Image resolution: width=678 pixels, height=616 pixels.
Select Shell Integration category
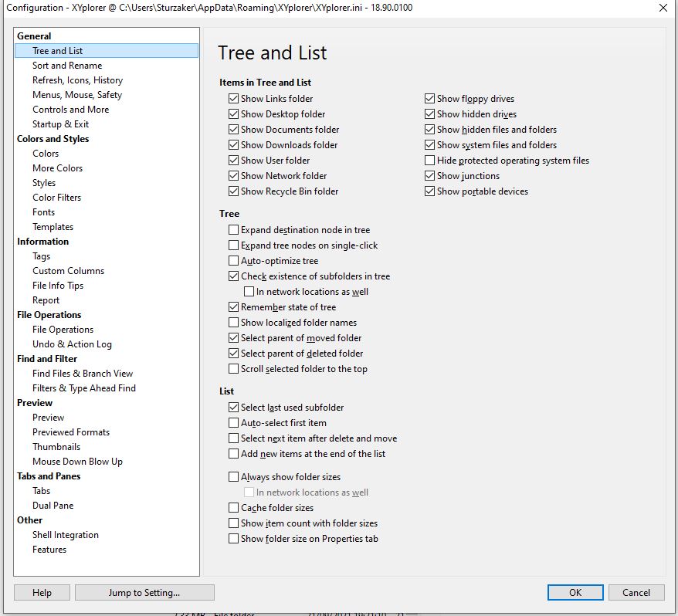coord(66,535)
